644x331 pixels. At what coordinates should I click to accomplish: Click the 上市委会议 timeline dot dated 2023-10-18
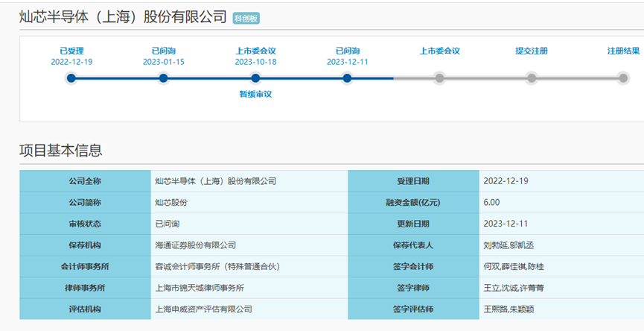pyautogui.click(x=255, y=78)
